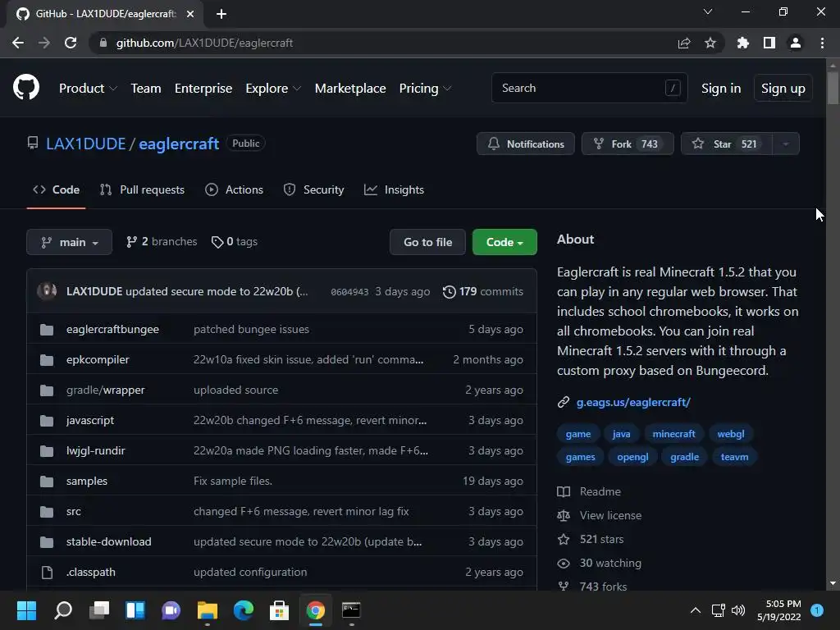Toggle the Chrome side panel icon
Screen dimensions: 840x630
pyautogui.click(x=769, y=43)
